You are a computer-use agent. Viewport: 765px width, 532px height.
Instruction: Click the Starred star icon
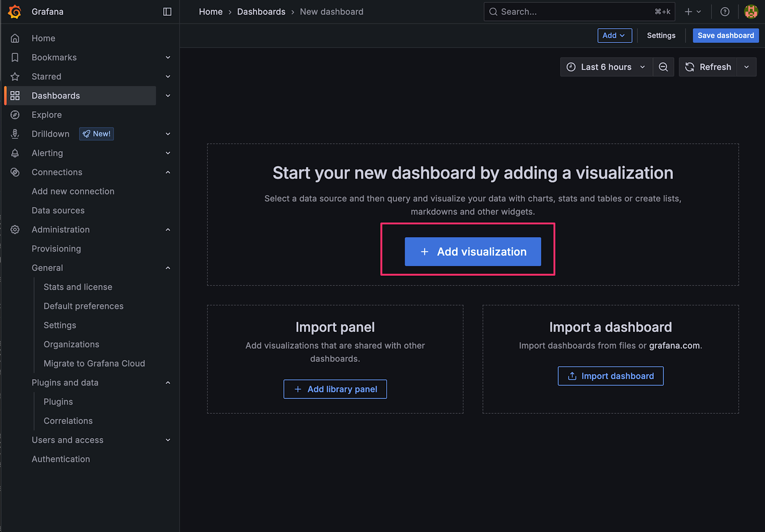tap(15, 76)
